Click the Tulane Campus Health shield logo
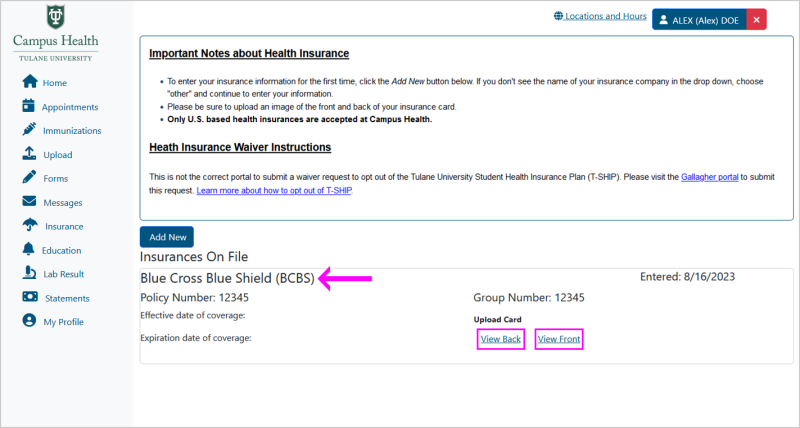The width and height of the screenshot is (800, 428). click(x=55, y=17)
